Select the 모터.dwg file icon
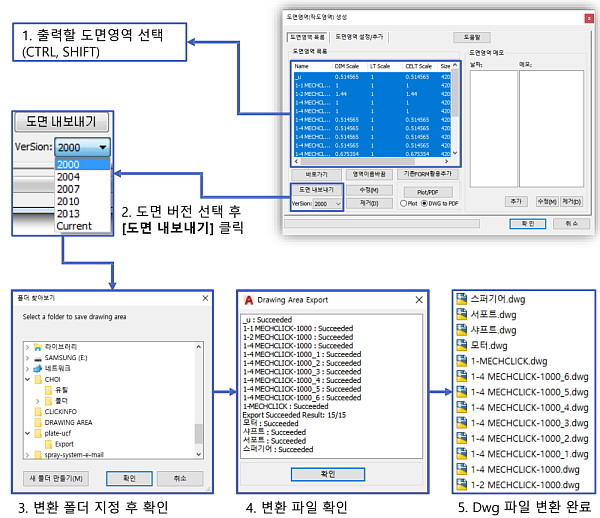Screen dimensions: 600x518 point(461,345)
